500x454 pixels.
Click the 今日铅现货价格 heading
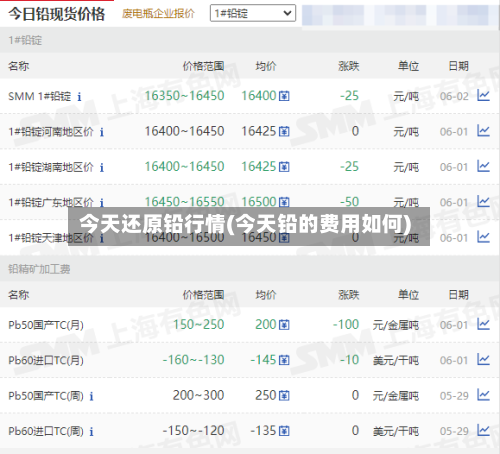[57, 14]
